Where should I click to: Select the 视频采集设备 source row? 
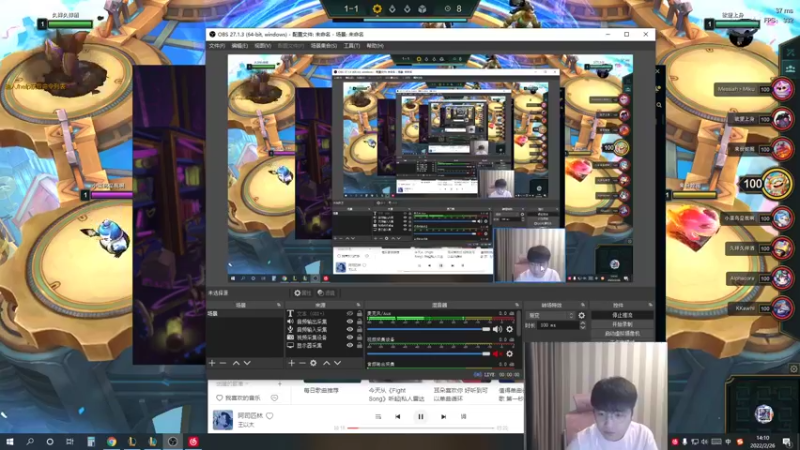tap(324, 337)
